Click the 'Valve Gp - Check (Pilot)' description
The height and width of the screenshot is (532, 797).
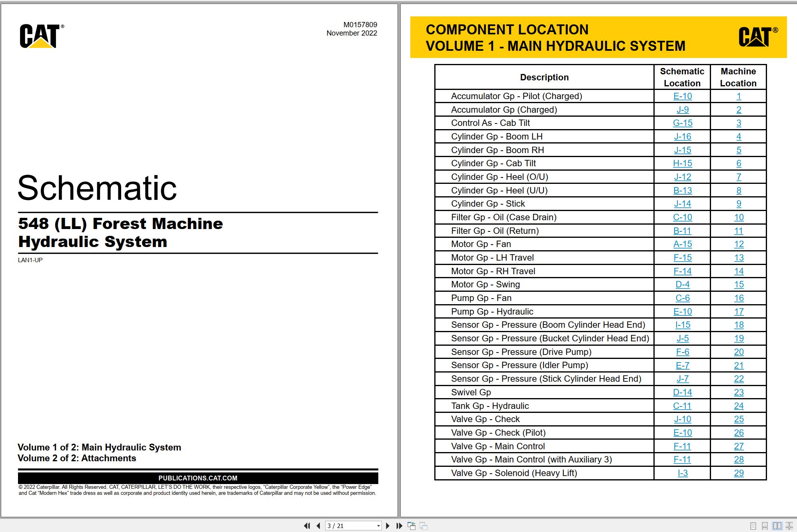click(498, 433)
